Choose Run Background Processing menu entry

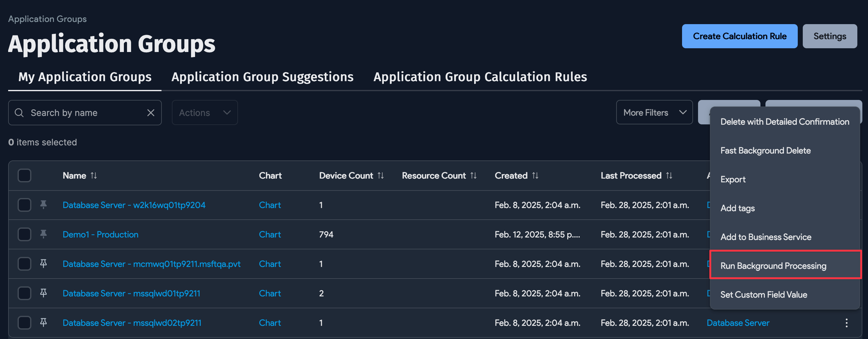(773, 266)
